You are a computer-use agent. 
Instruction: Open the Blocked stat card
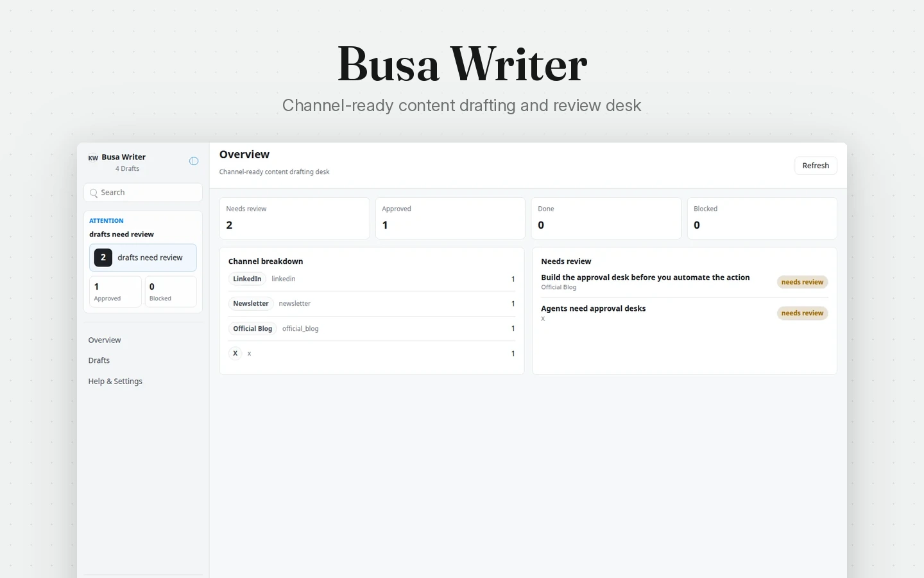[762, 218]
